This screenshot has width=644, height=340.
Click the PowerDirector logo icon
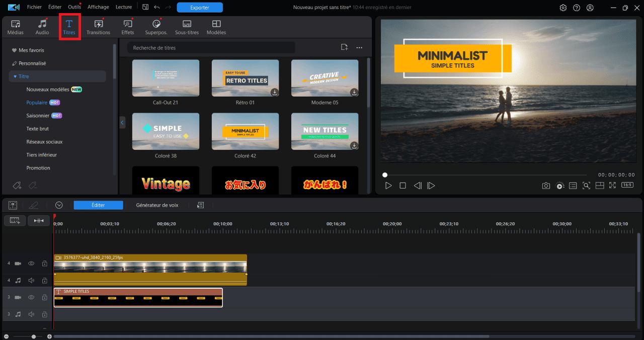coord(14,7)
